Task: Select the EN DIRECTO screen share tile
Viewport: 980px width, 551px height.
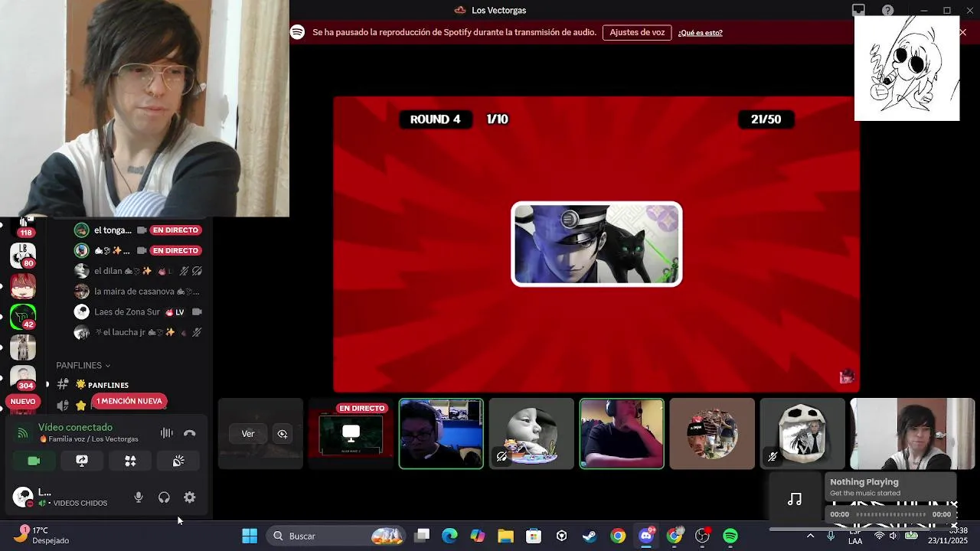Action: click(x=351, y=433)
